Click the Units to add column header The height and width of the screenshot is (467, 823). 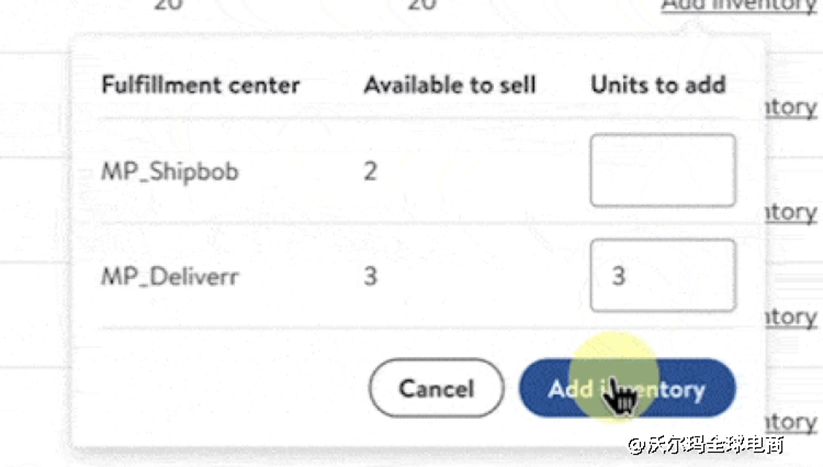coord(658,85)
